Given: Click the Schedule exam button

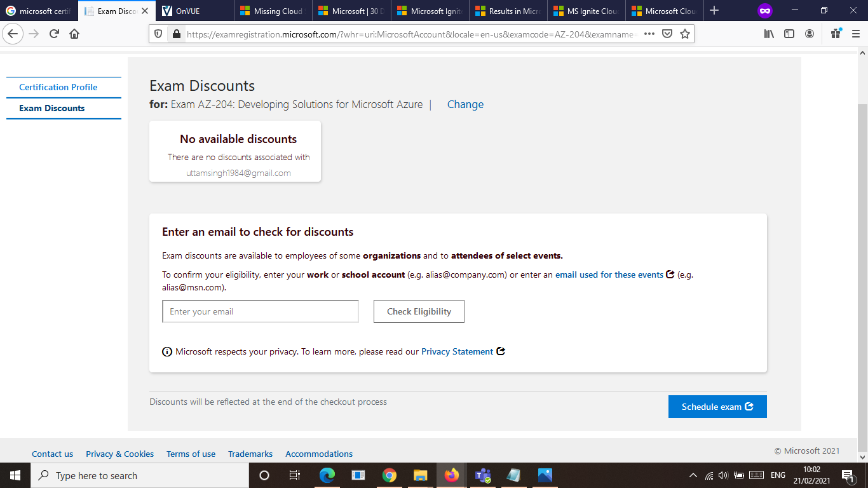Looking at the screenshot, I should pos(717,407).
